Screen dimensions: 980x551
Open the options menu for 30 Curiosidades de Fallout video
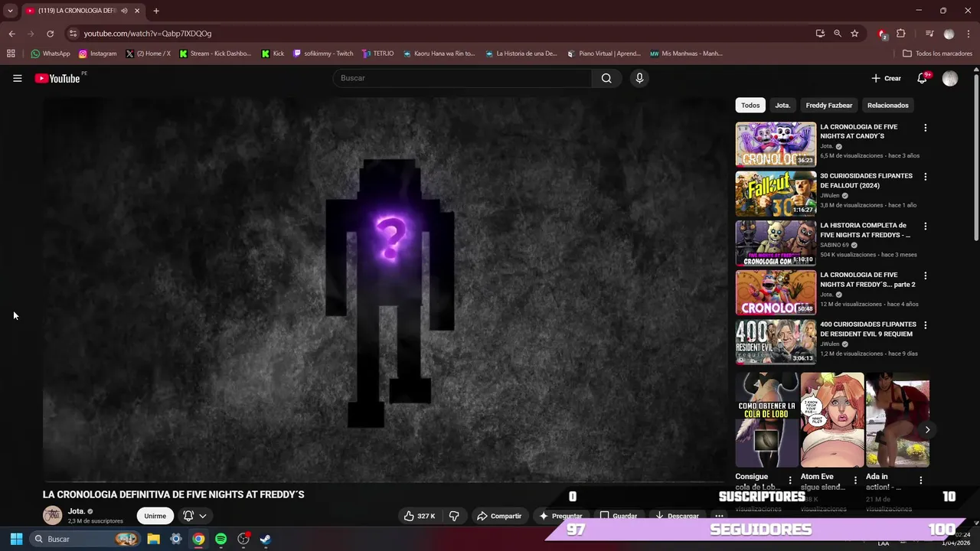coord(925,177)
